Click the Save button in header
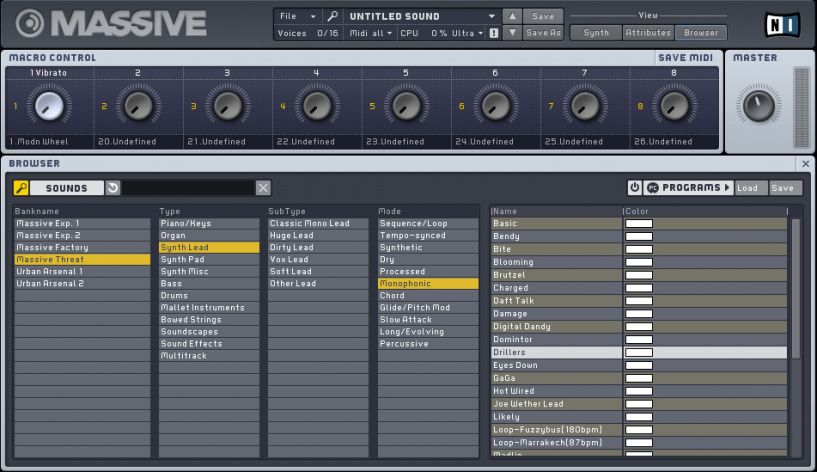Screen dimensions: 817x472 (543, 16)
